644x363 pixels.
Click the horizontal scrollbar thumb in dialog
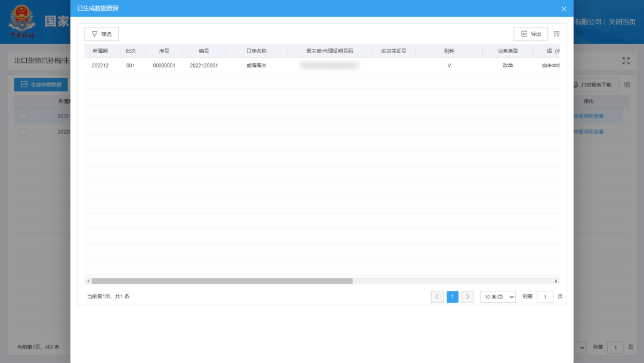[222, 281]
